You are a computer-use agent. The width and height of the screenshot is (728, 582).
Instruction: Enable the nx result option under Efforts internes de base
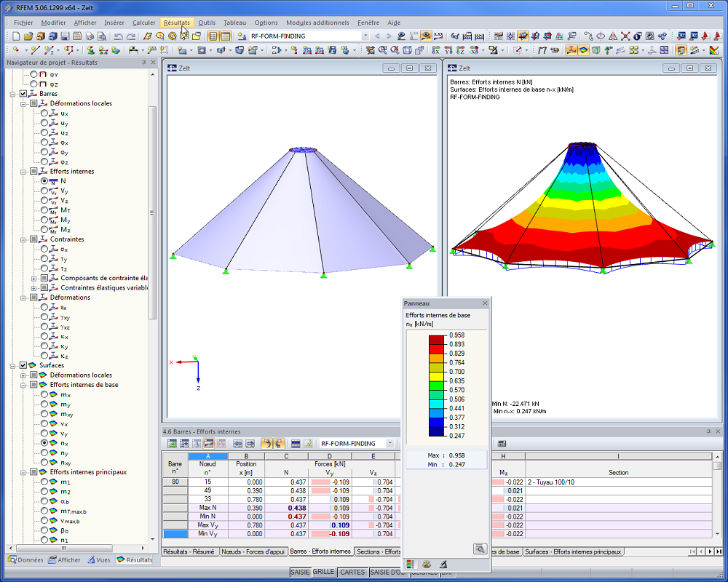[44, 443]
